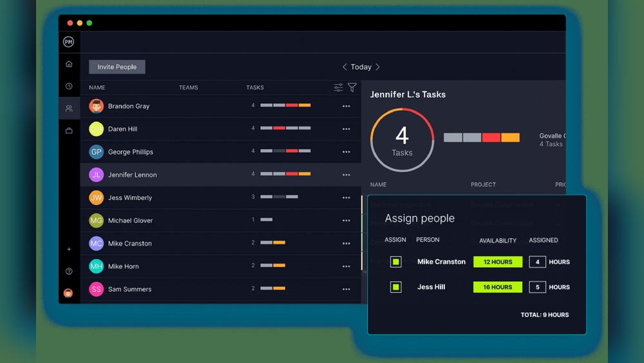Open the briefcase portfolio sidebar icon
644x363 pixels.
tap(69, 131)
